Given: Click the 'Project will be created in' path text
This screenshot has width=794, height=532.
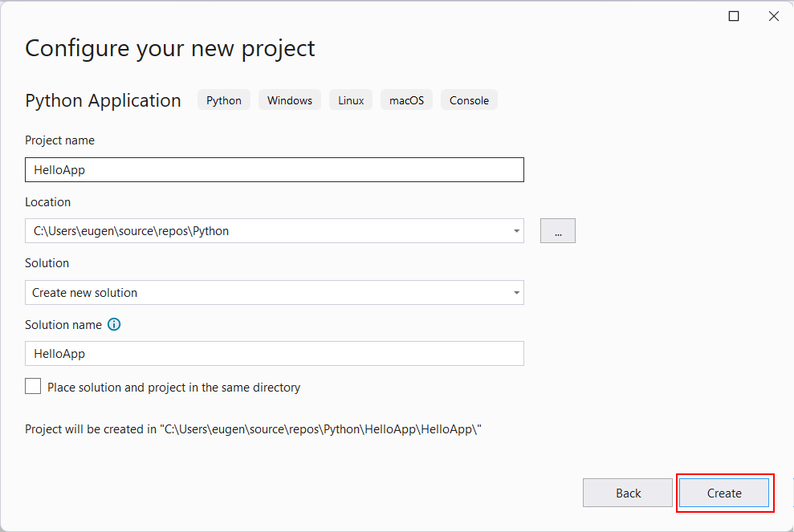Looking at the screenshot, I should pos(253,429).
